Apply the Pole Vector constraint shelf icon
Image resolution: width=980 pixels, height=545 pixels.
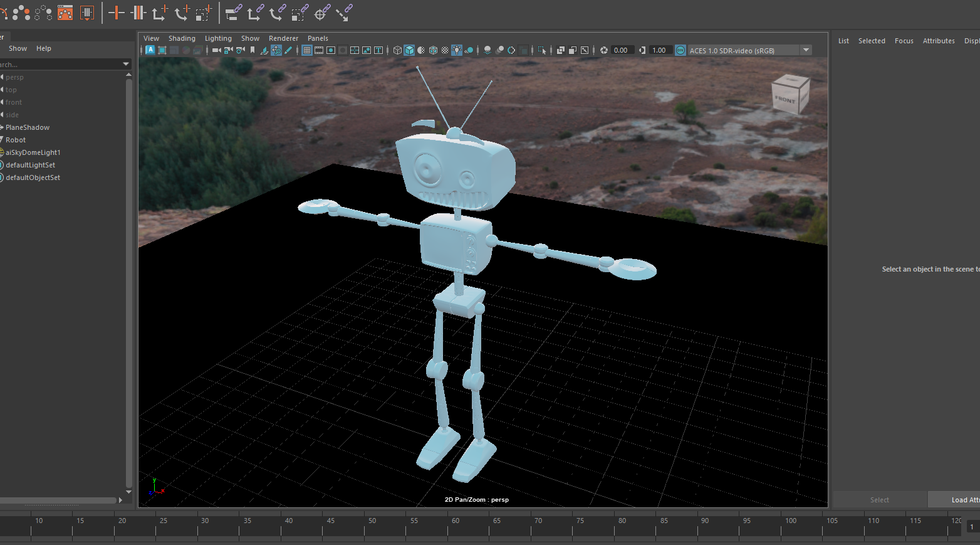344,13
